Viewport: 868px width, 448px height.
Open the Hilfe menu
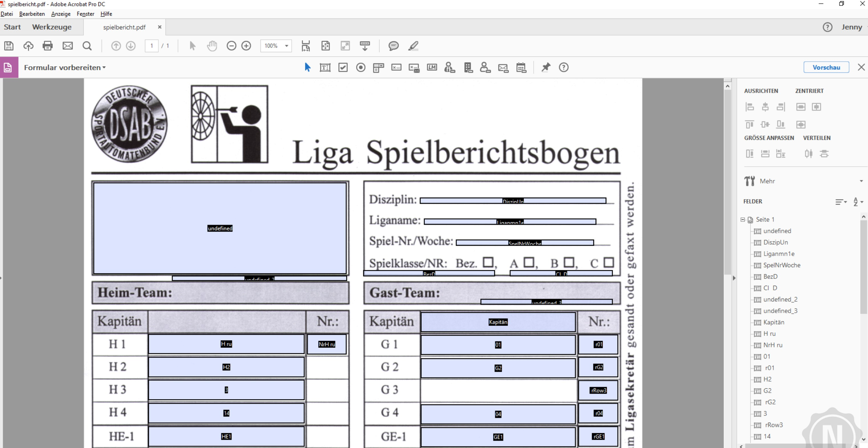click(x=106, y=14)
